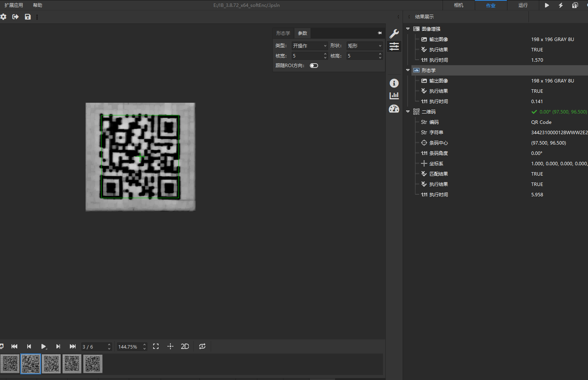This screenshot has width=588, height=380.
Task: Open the 帮助 menu
Action: 38,5
